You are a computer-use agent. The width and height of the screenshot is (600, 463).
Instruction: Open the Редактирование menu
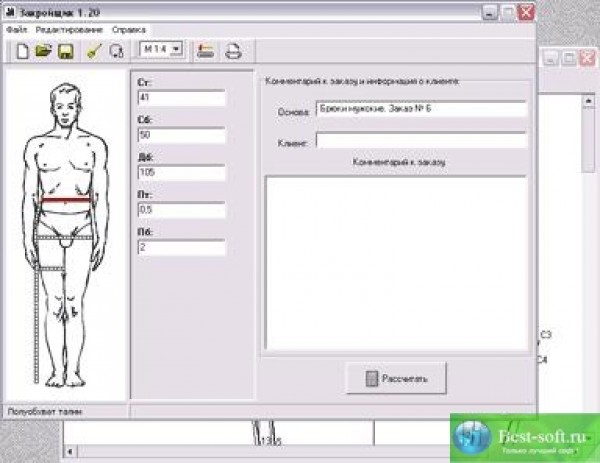point(69,29)
